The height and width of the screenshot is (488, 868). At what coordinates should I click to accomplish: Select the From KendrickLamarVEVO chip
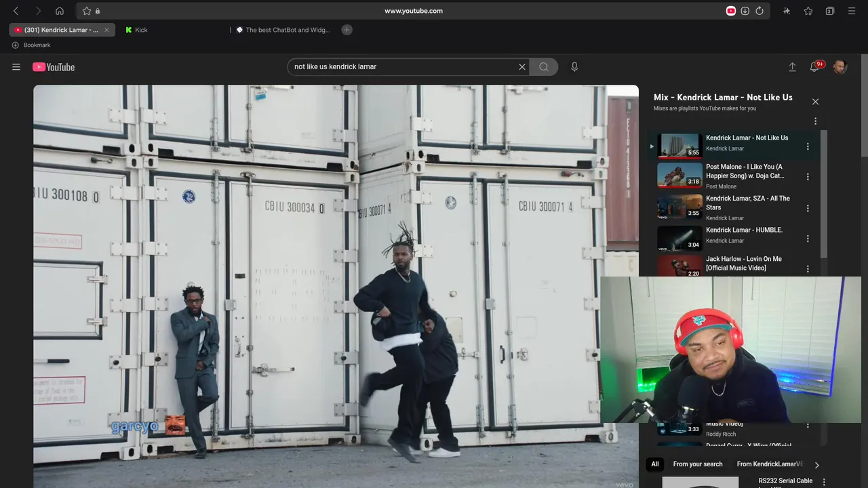coord(770,464)
